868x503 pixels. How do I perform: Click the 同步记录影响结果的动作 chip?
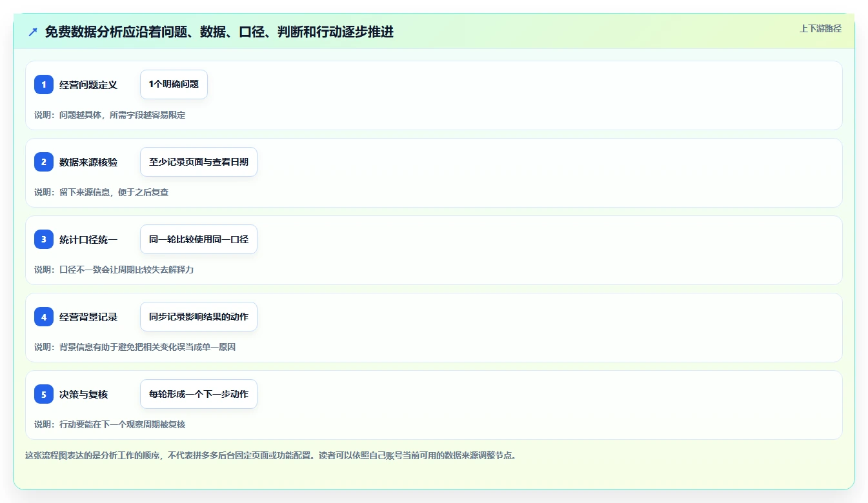click(199, 317)
